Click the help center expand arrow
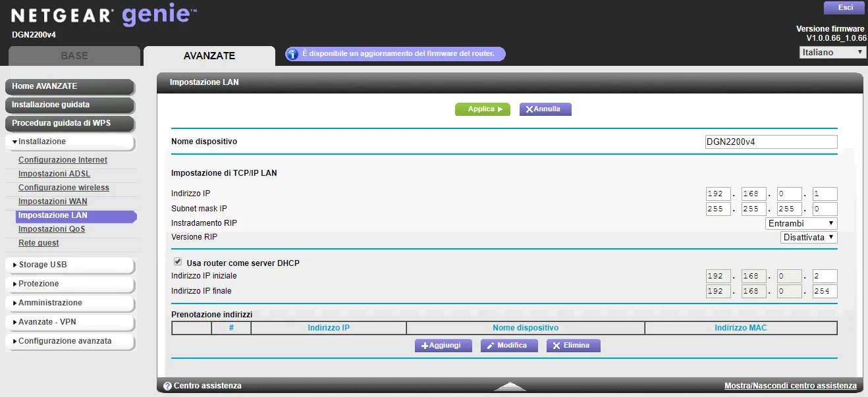Viewport: 868px width, 397px height. pos(510,386)
